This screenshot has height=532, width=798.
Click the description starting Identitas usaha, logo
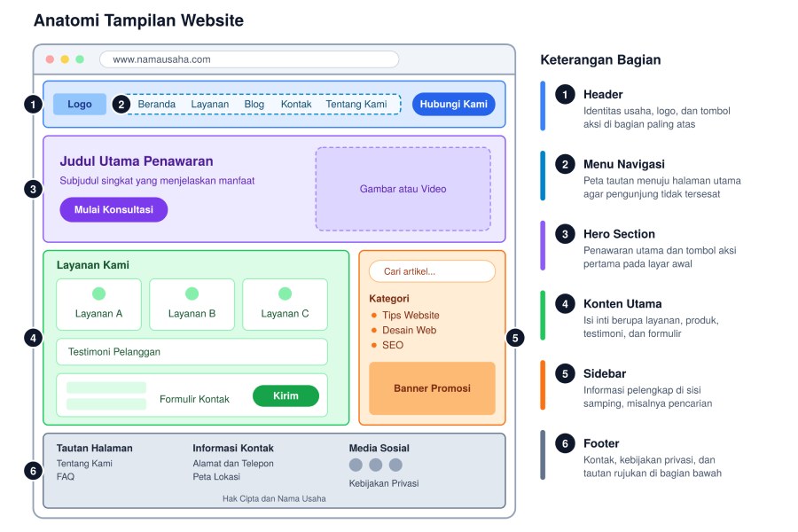pos(656,117)
